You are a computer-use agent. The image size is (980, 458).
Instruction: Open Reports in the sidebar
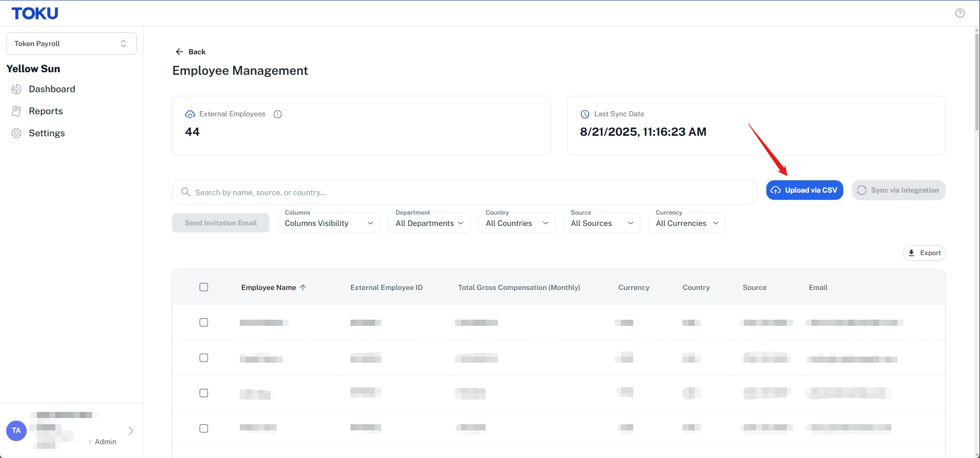coord(46,111)
